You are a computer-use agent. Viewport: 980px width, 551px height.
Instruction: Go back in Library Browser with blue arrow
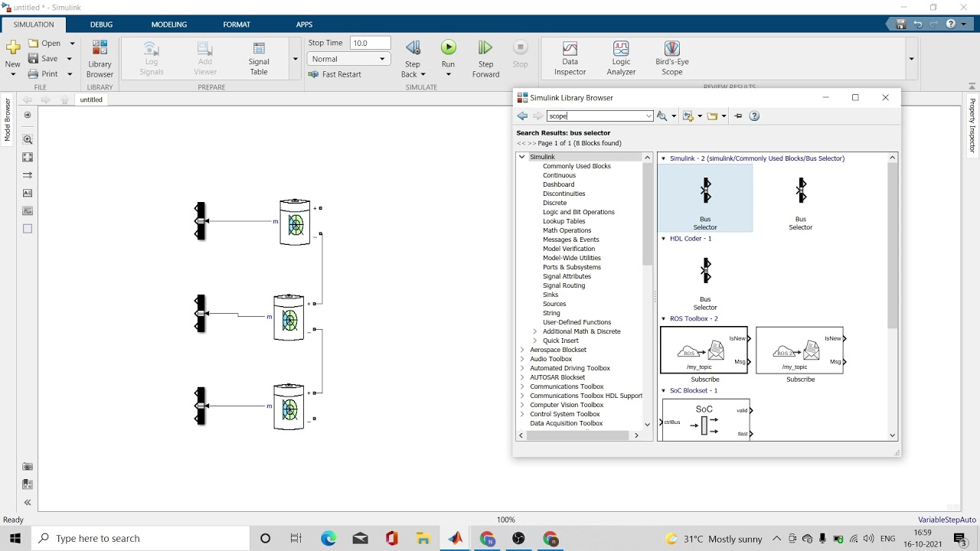[x=522, y=116]
